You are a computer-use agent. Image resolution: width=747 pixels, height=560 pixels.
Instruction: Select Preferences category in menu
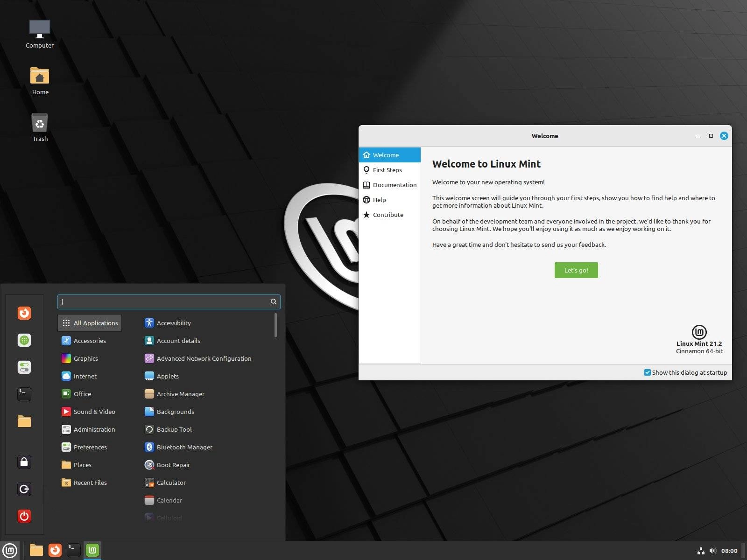coord(90,447)
